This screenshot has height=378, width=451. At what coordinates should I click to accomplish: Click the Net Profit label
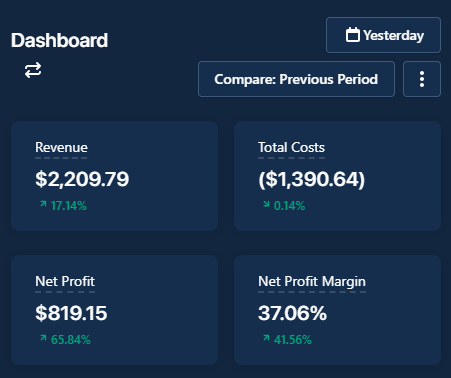click(65, 281)
